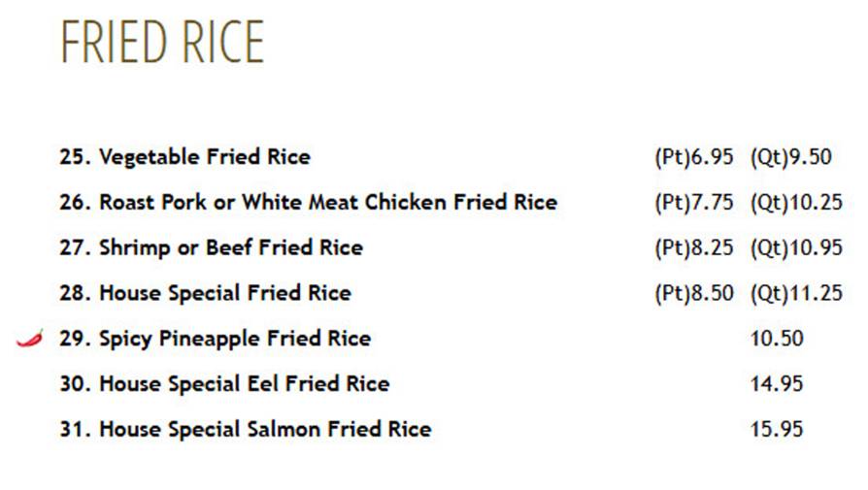Image resolution: width=868 pixels, height=490 pixels.
Task: Click the 14.95 Eel Fried Rice price
Action: pos(777,384)
